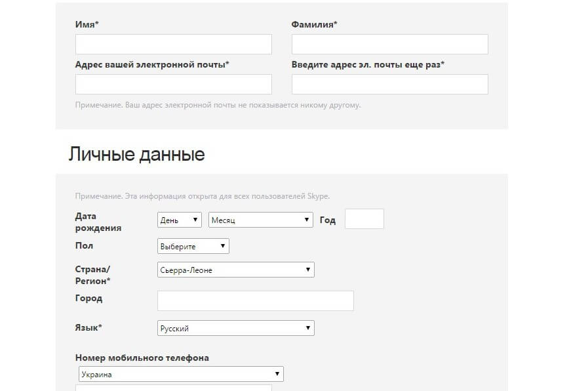Click the Язык* label text
The height and width of the screenshot is (391, 588).
(91, 327)
